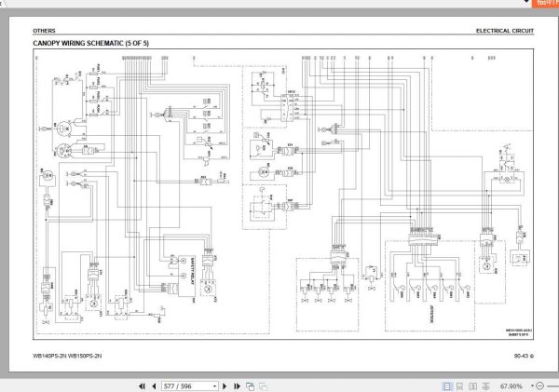Image resolution: width=559 pixels, height=392 pixels.
Task: Enable facing pages view mode
Action: pyautogui.click(x=473, y=386)
